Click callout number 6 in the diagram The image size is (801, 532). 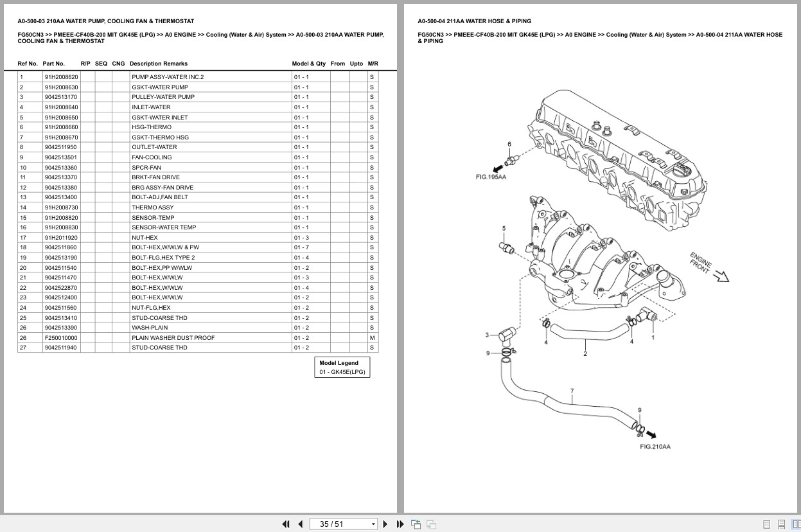[x=509, y=145]
